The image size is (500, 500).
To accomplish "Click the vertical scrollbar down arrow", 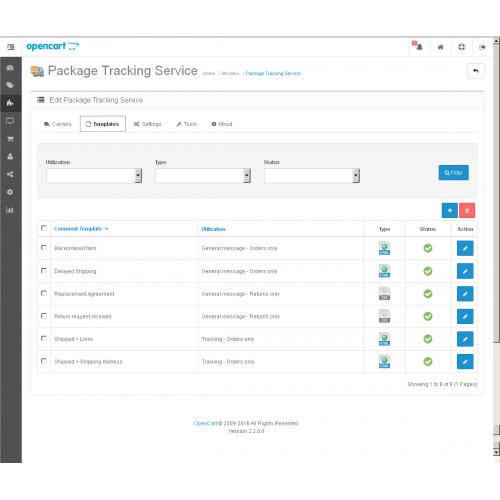I will coord(496,452).
